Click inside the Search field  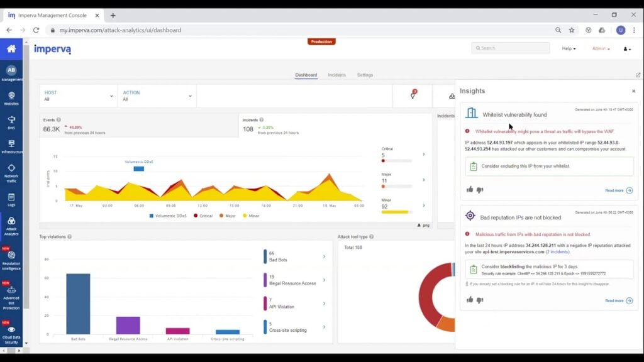(509, 48)
